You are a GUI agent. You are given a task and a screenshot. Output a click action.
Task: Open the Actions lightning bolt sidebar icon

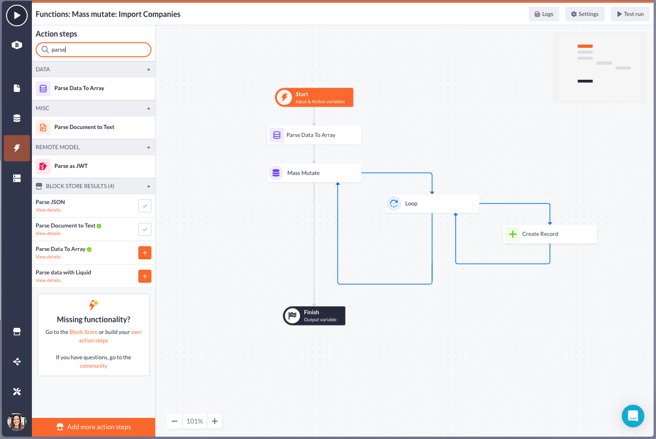(16, 148)
